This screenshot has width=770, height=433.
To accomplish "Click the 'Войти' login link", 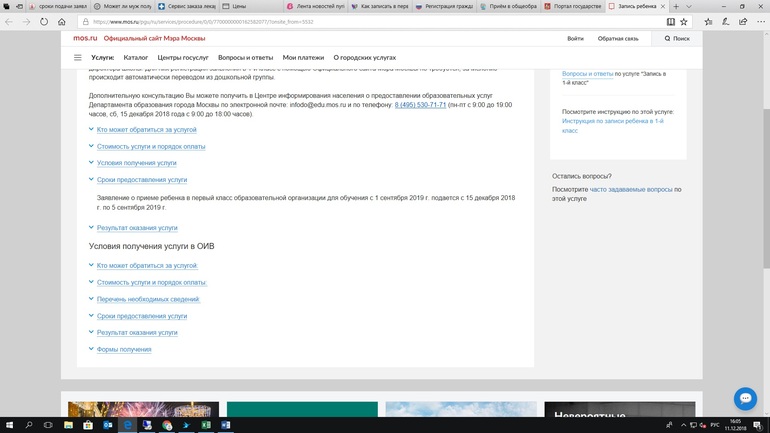I will 575,39.
